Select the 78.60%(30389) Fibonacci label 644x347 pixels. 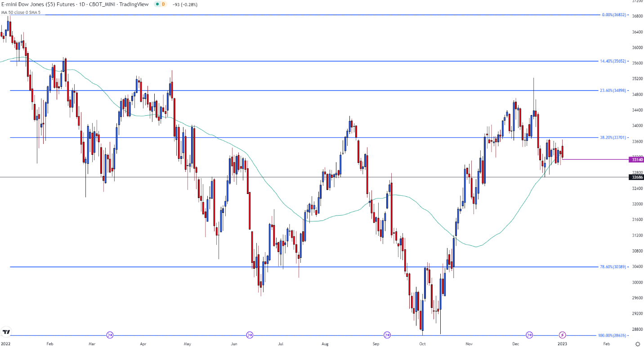[613, 267]
